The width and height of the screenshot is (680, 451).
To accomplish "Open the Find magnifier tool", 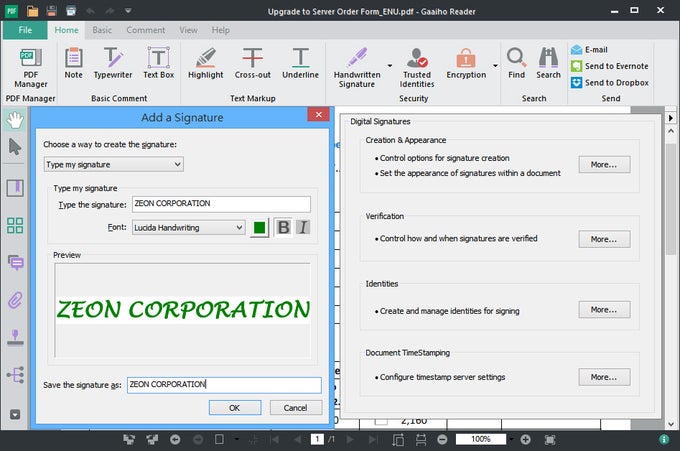I will 516,63.
